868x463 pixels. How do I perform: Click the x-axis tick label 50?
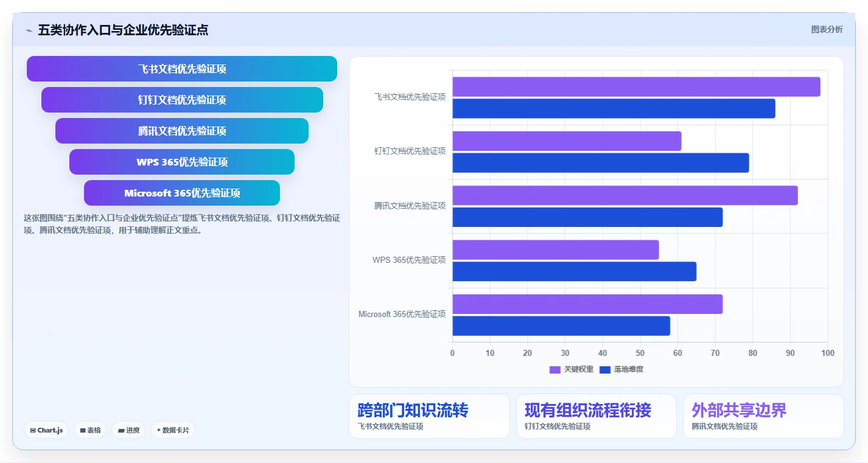point(640,353)
